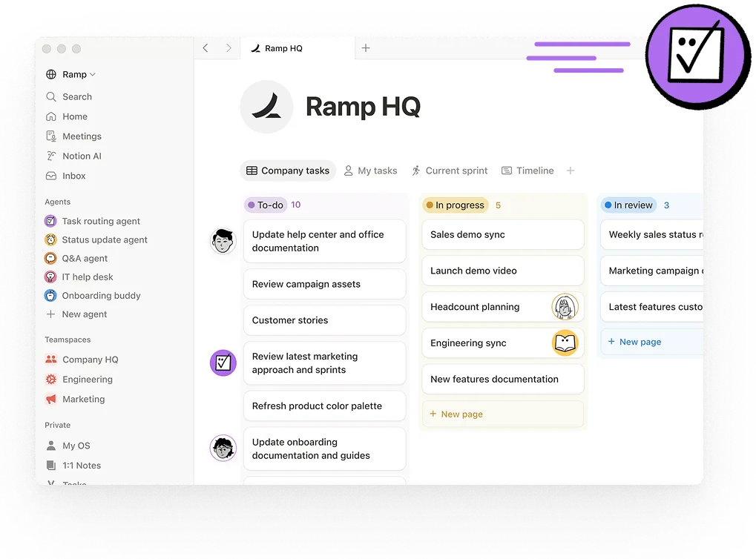Click purple checkbox avatar beside marketing card
Image resolution: width=756 pixels, height=559 pixels.
point(223,363)
